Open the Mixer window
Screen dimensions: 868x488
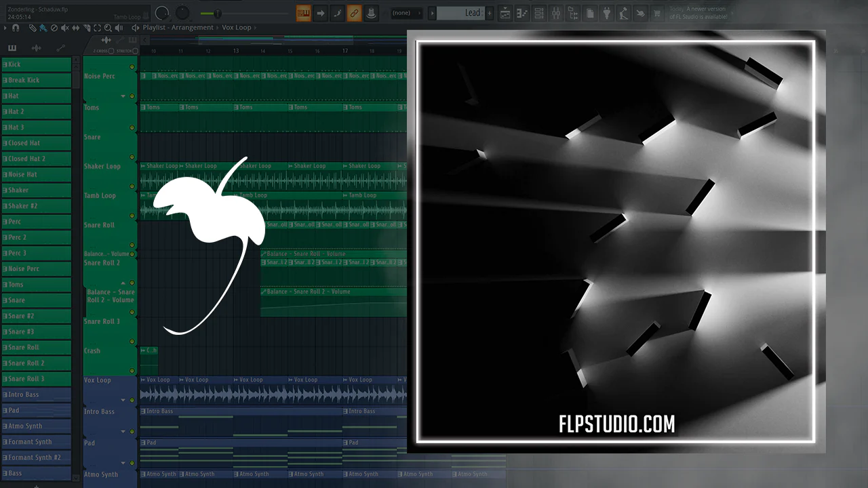(556, 13)
